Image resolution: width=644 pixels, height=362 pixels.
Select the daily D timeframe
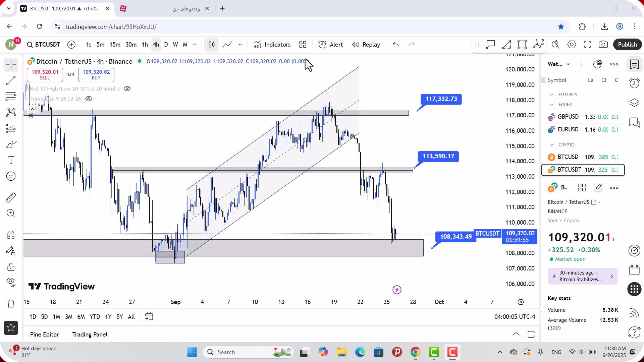166,45
